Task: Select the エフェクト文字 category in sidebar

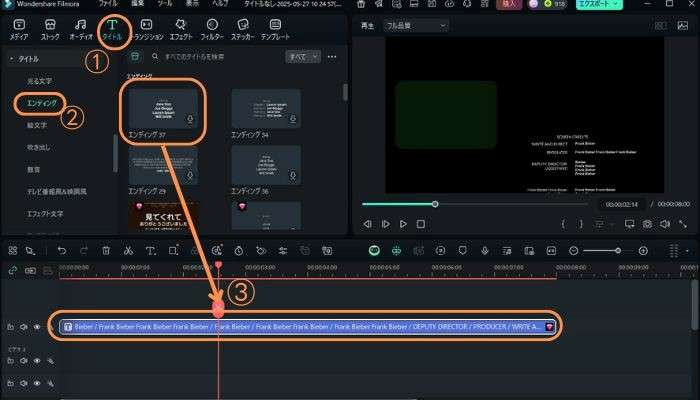Action: pyautogui.click(x=45, y=214)
